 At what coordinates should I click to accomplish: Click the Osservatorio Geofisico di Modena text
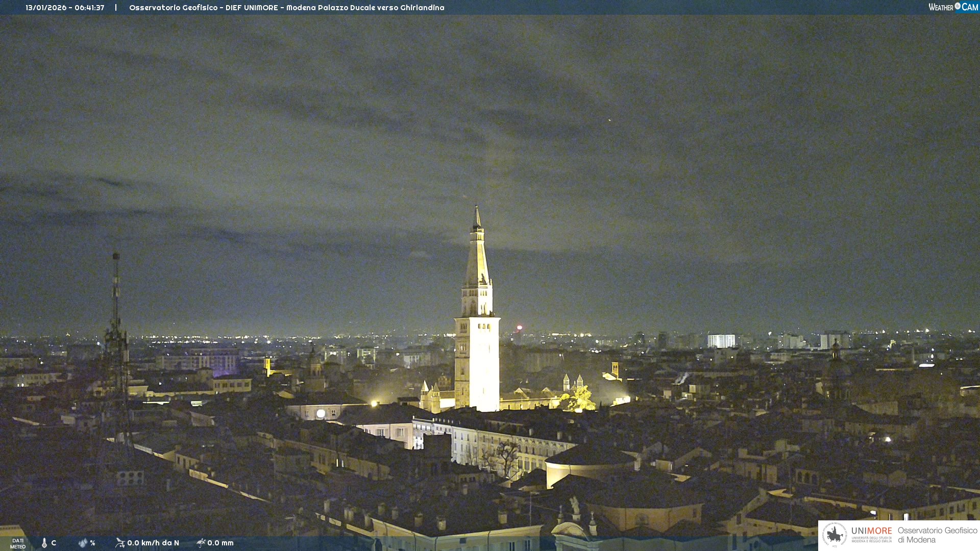pyautogui.click(x=937, y=535)
